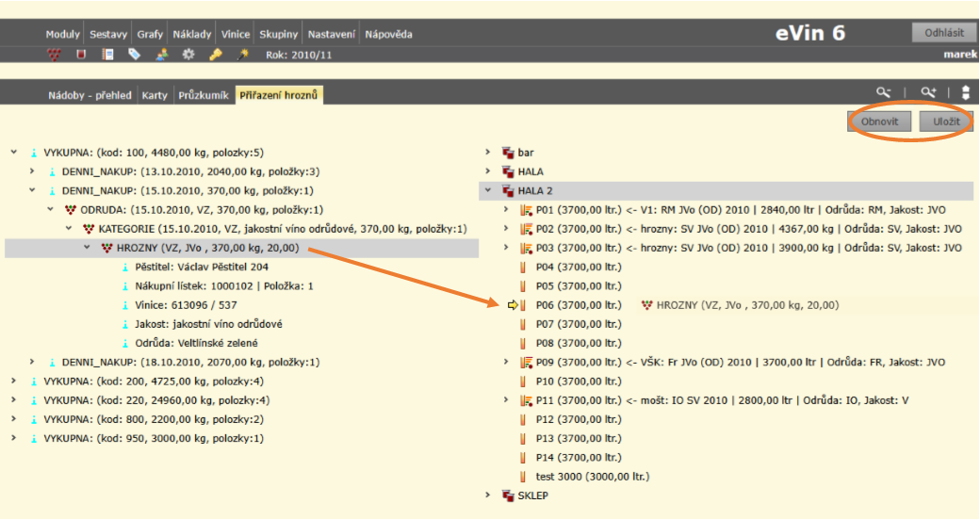Click the wine glass toolbar icon
This screenshot has height=520, width=980.
point(81,55)
